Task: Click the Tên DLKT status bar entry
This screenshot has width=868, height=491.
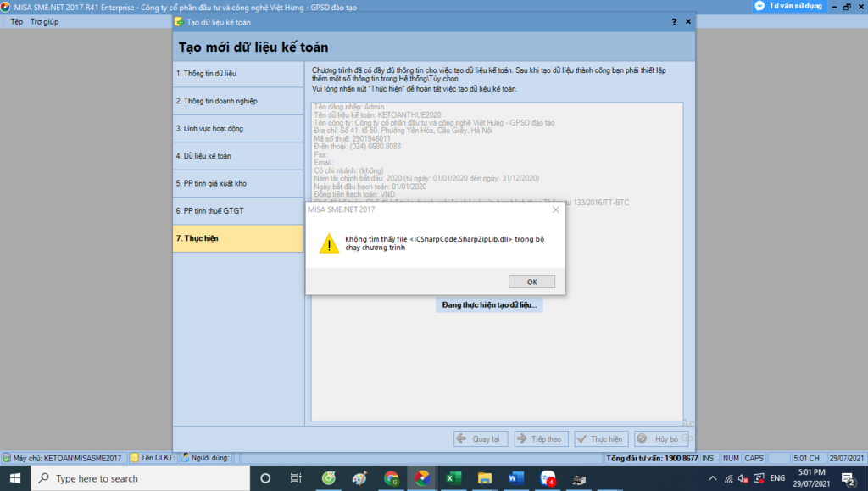Action: pos(153,458)
